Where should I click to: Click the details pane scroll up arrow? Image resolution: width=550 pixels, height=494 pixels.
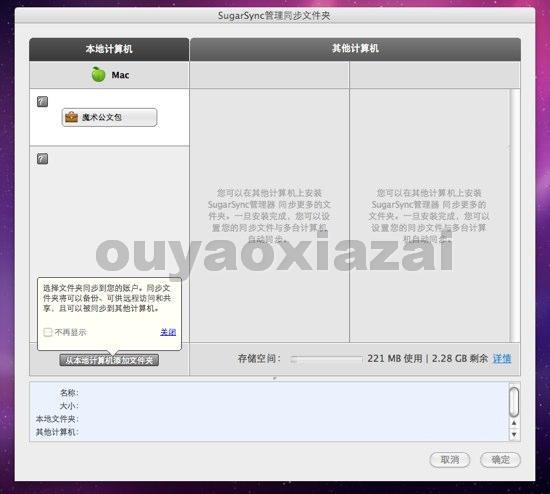tap(514, 423)
